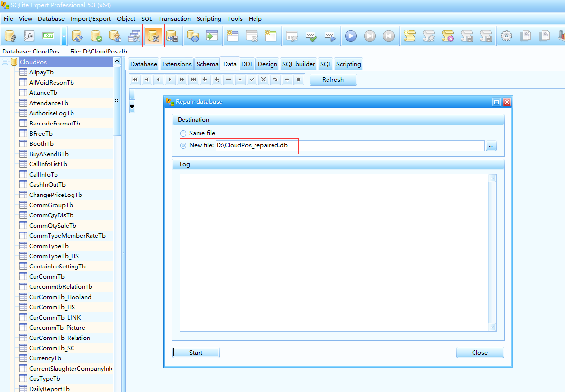Click the highlighted repair database icon
Screen dimensions: 565x392
coord(153,36)
